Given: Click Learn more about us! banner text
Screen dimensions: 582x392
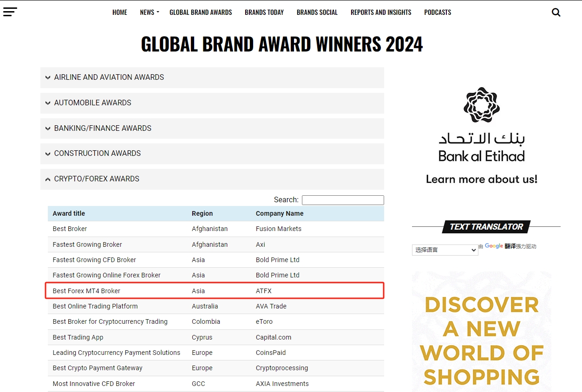Looking at the screenshot, I should click(x=482, y=180).
